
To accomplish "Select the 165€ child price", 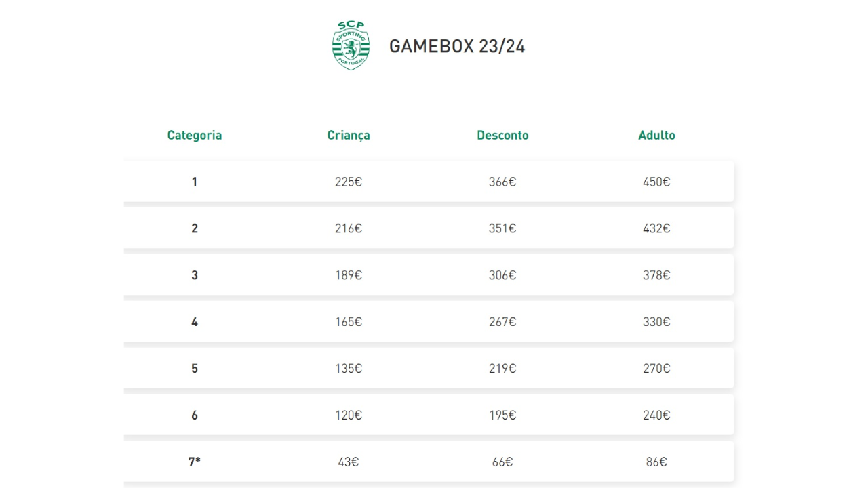I will (x=349, y=322).
